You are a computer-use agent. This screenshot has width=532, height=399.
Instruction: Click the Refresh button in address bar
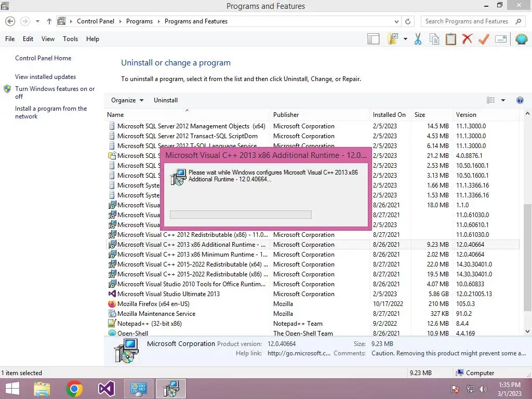click(x=408, y=21)
